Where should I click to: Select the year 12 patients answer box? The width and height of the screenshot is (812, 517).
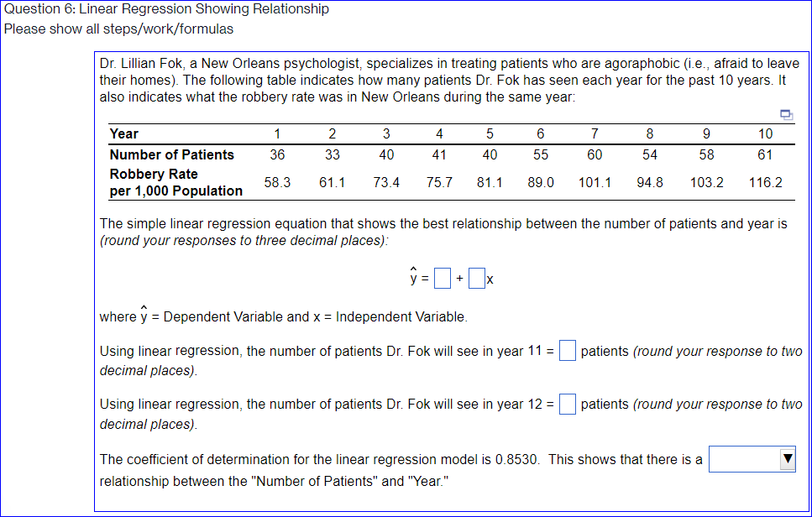tap(567, 404)
